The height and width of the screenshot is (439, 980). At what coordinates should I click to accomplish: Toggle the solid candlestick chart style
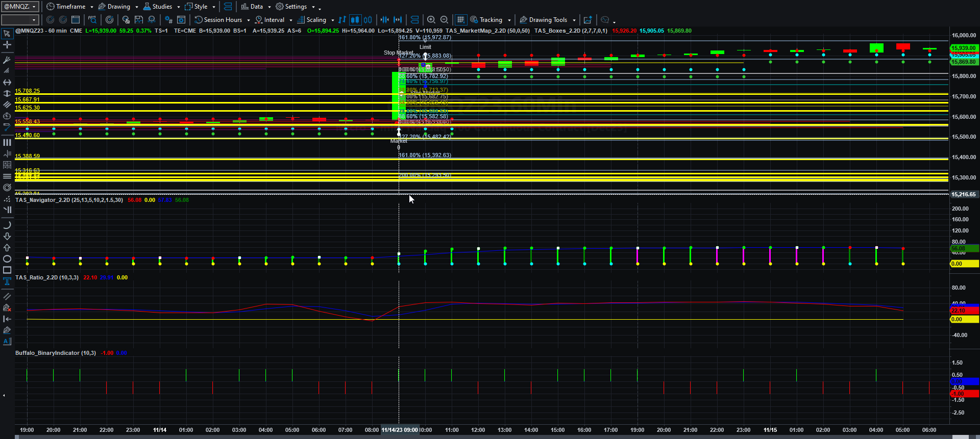coord(355,20)
